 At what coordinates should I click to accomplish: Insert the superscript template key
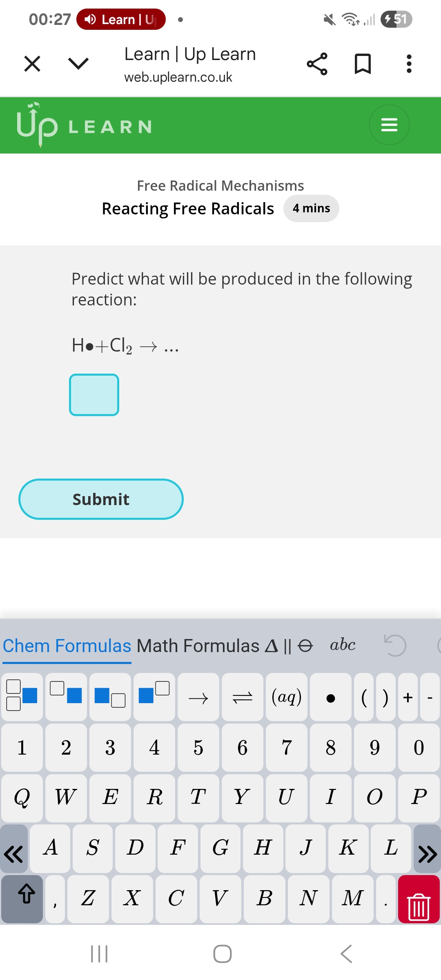(154, 697)
